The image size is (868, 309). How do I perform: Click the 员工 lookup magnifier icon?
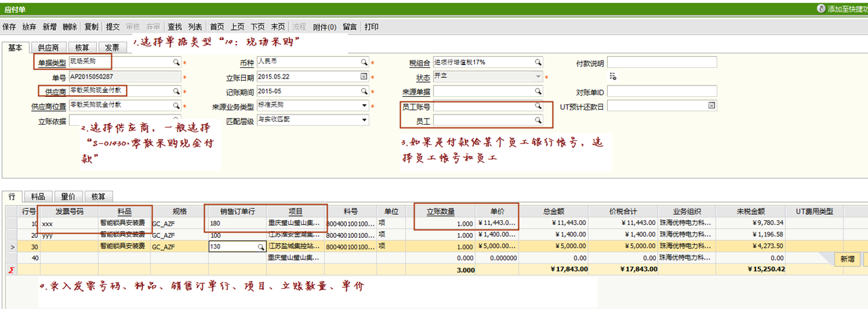tap(538, 121)
